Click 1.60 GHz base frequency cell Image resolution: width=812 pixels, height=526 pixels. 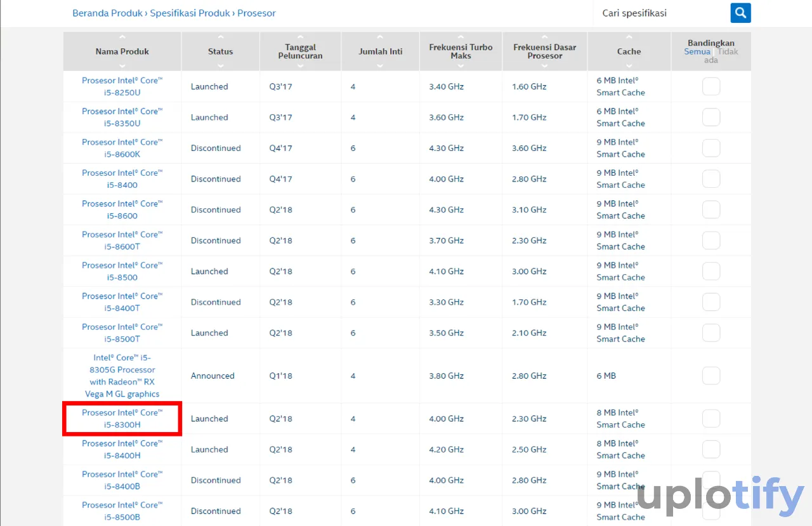(x=529, y=86)
